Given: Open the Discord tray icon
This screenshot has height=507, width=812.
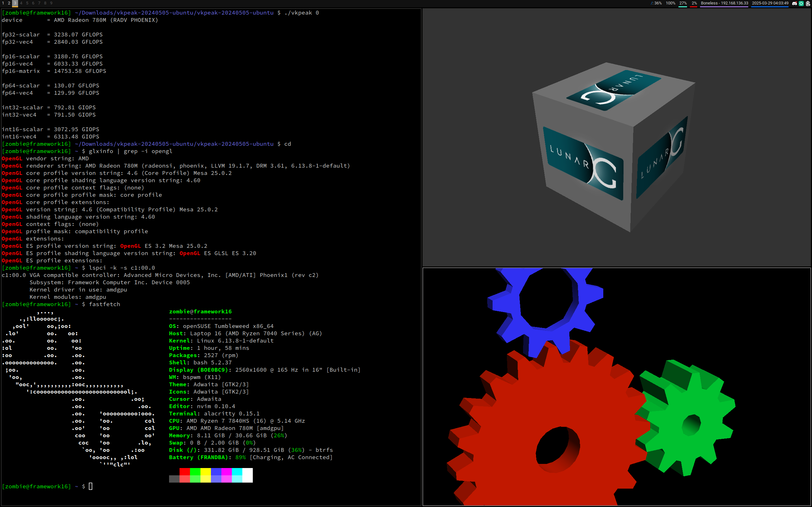Looking at the screenshot, I should coord(794,3).
